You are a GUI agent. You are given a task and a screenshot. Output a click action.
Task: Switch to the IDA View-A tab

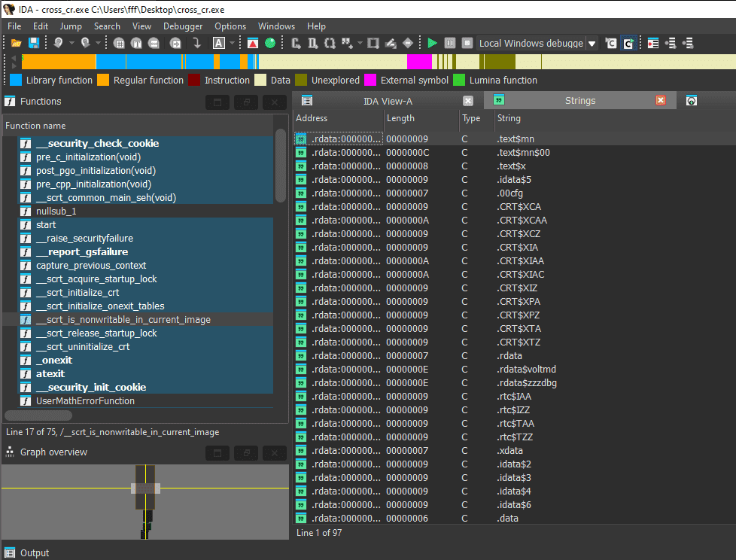click(x=388, y=101)
